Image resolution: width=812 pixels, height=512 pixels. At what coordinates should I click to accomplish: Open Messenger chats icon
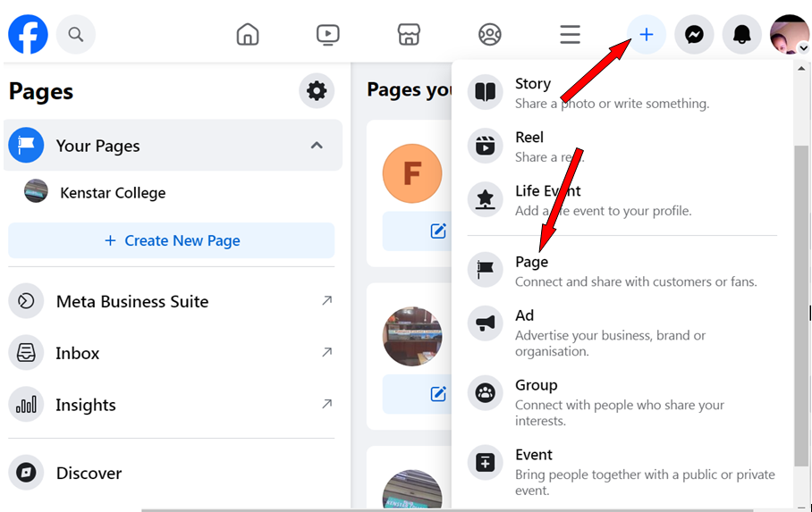[694, 35]
